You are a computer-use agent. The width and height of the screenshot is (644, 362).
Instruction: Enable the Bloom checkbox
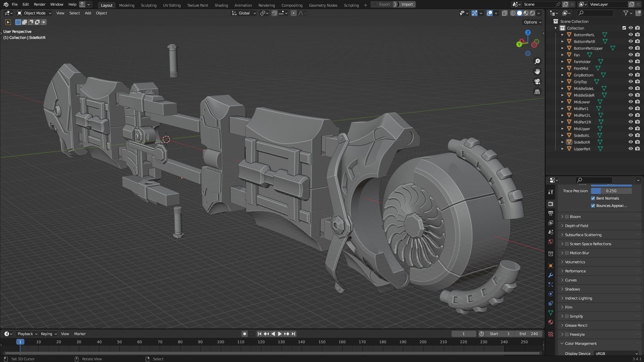567,217
